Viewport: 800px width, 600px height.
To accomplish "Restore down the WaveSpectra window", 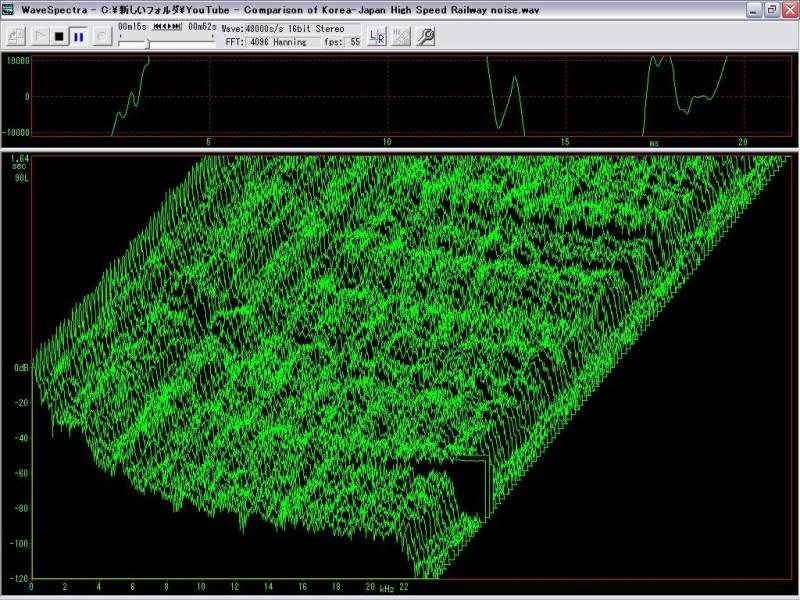I will 771,9.
